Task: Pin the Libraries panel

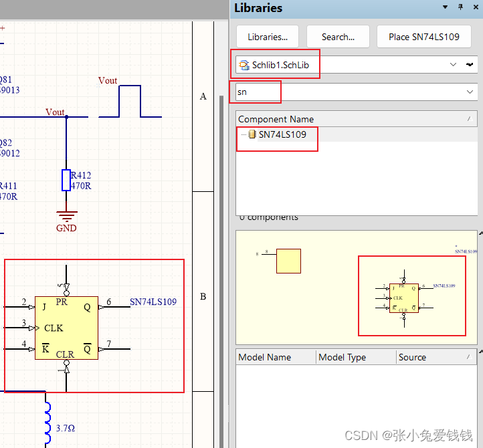Action: point(460,7)
